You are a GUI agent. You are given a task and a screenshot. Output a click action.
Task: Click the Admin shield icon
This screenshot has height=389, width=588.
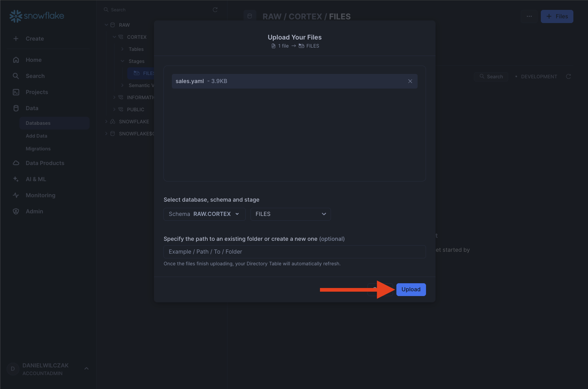[16, 212]
